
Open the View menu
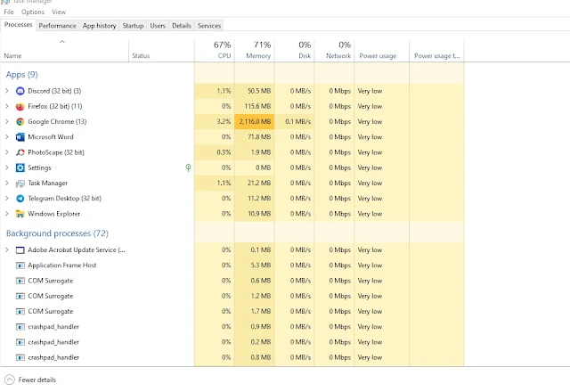[59, 12]
